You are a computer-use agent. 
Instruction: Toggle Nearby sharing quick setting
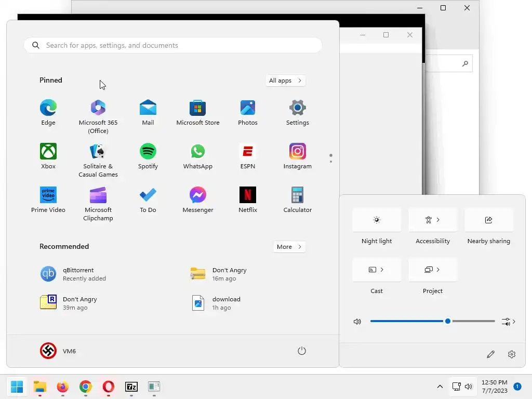(488, 220)
